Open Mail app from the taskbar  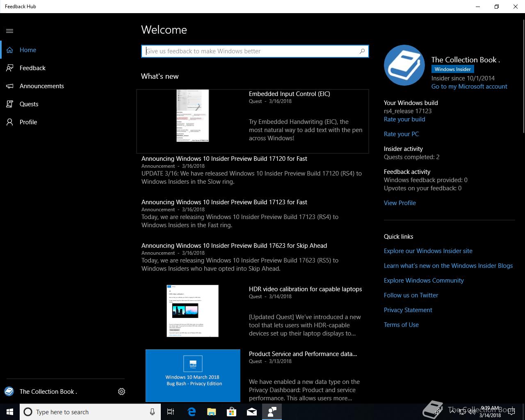[252, 412]
